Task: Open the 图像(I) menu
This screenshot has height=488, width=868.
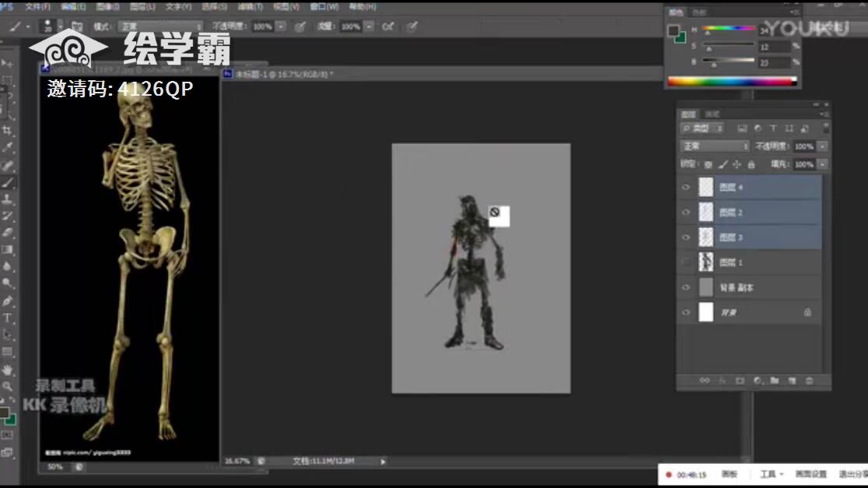Action: 107,7
